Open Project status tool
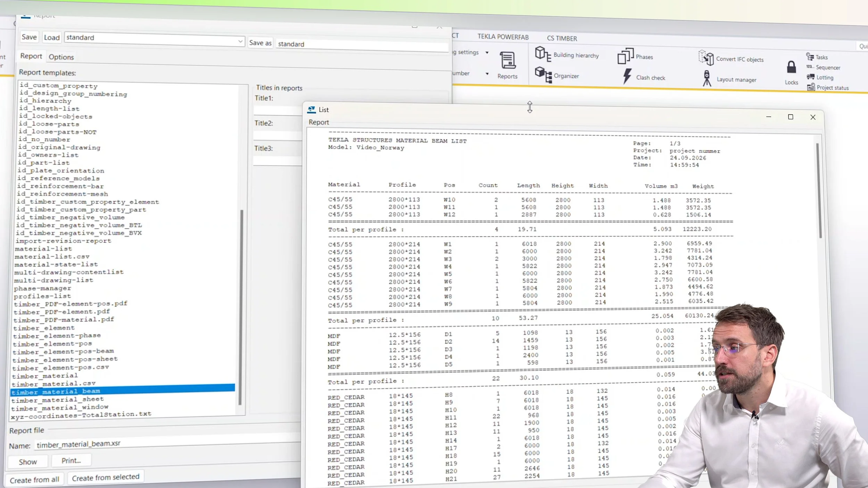868x488 pixels. [x=827, y=87]
